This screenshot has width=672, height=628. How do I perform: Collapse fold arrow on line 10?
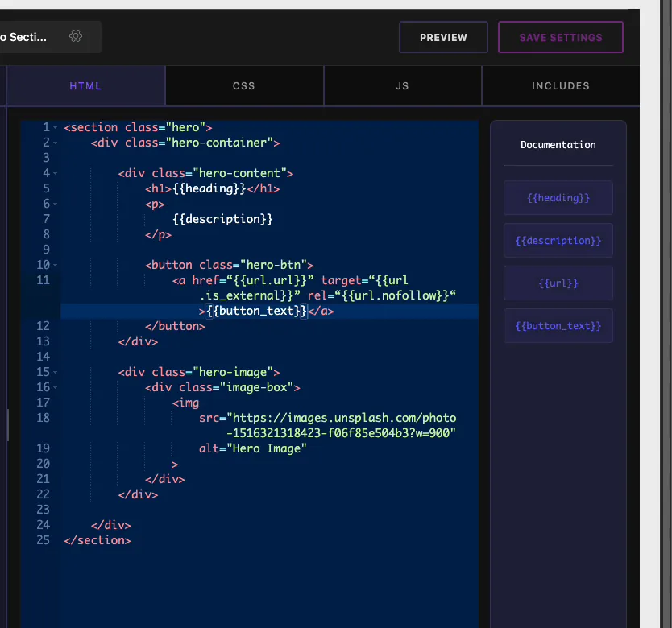click(56, 265)
